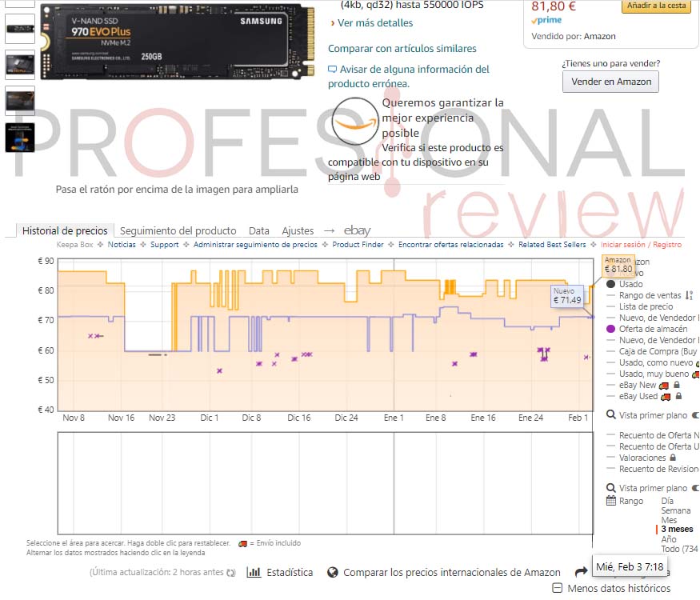Viewport: 700px width, 600px height.
Task: Open the Ajustes tab
Action: tap(298, 231)
